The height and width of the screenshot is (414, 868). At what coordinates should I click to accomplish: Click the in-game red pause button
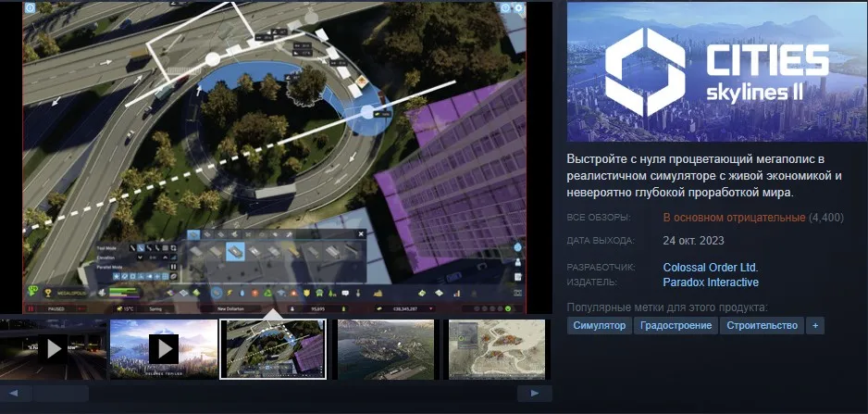click(31, 308)
